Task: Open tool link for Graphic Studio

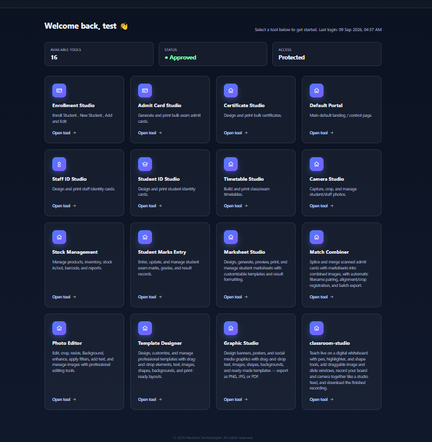Action: point(236,399)
